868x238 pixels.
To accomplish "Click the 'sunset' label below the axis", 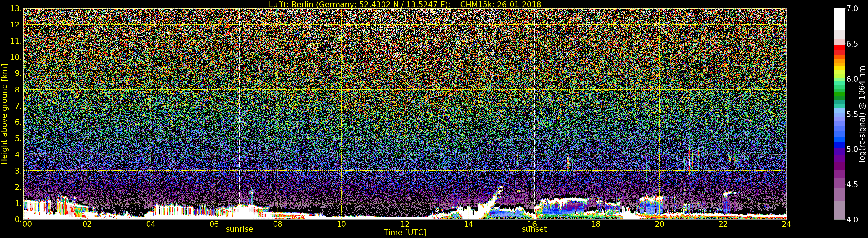I will tap(534, 229).
